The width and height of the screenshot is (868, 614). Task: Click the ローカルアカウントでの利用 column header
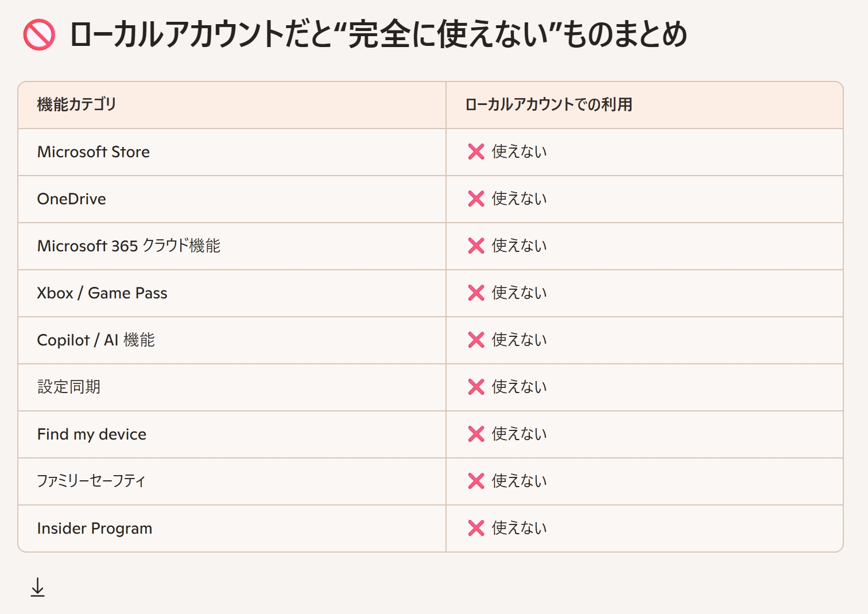(548, 104)
